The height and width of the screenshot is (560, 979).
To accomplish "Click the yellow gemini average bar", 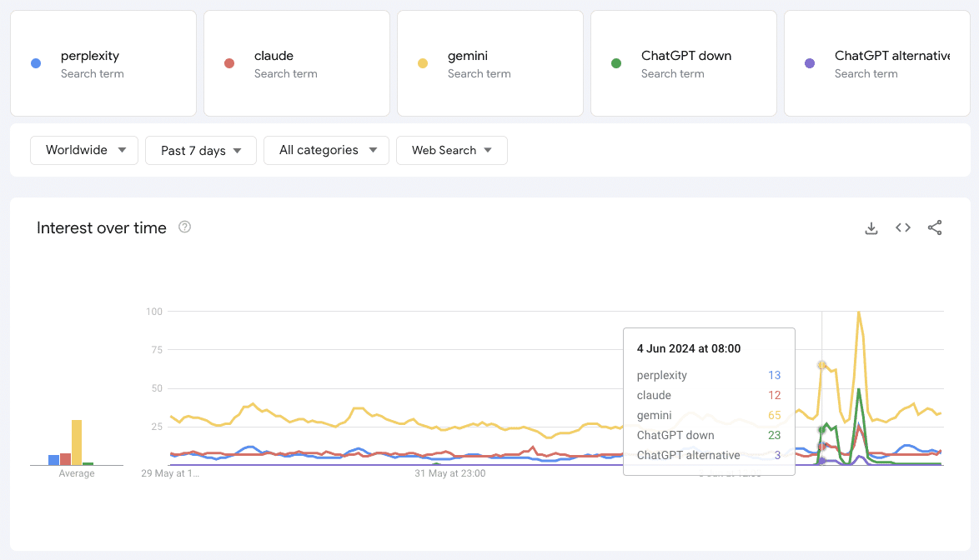I will [x=77, y=442].
